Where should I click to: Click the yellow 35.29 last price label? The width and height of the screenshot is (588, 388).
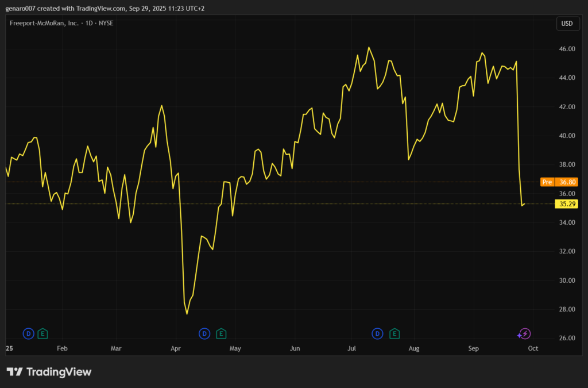pyautogui.click(x=566, y=204)
